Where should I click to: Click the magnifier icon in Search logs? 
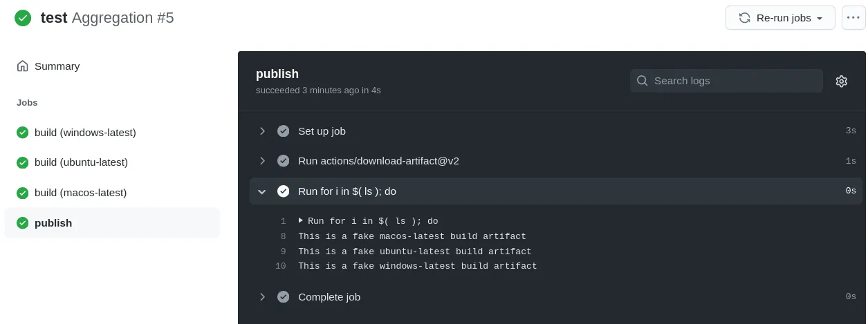tap(642, 81)
